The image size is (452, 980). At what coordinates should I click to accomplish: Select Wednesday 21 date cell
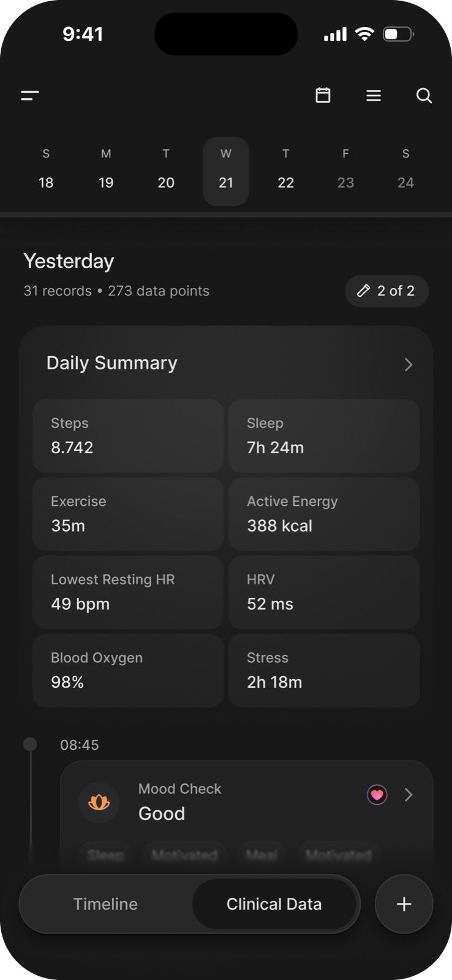pyautogui.click(x=226, y=171)
